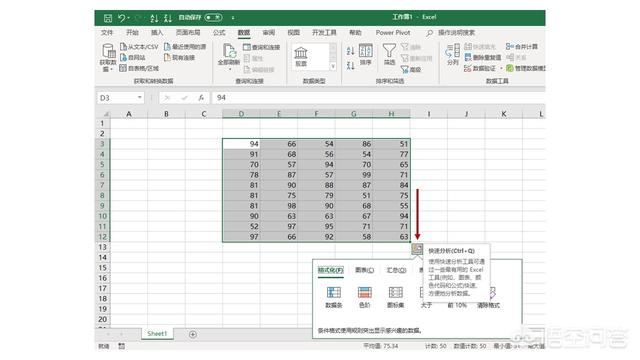Click the Undo arrow icon
Viewport: 640px width, 360px height.
(x=122, y=18)
